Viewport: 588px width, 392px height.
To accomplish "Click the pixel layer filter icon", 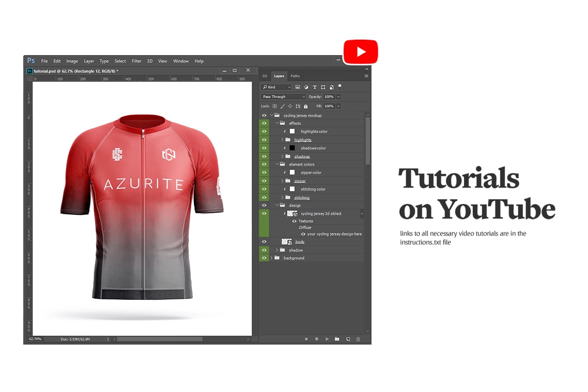I will point(298,87).
